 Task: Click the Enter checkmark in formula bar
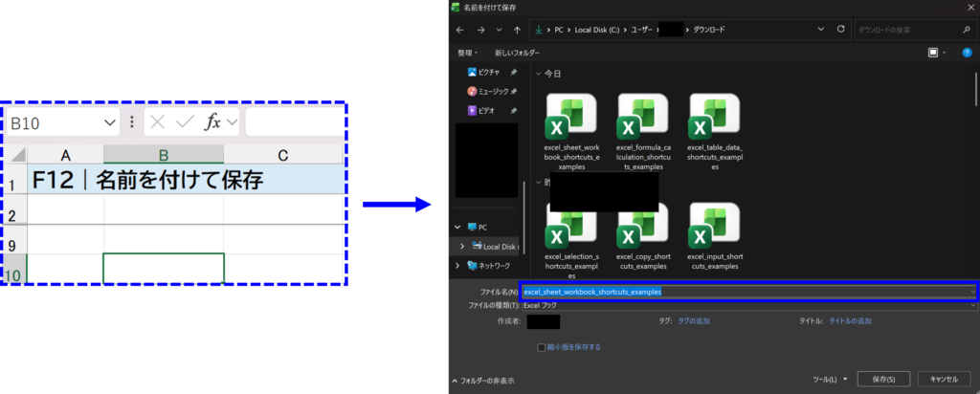pos(185,122)
